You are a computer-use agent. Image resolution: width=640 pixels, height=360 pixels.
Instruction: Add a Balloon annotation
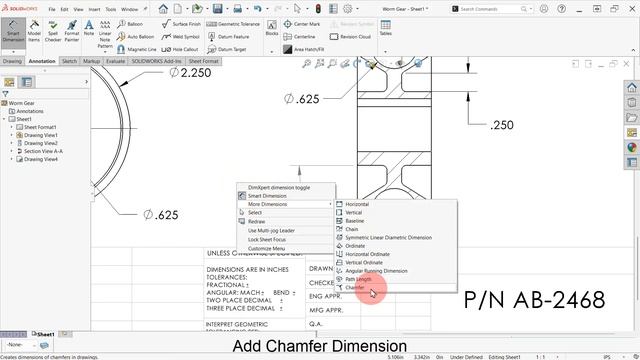[130, 24]
